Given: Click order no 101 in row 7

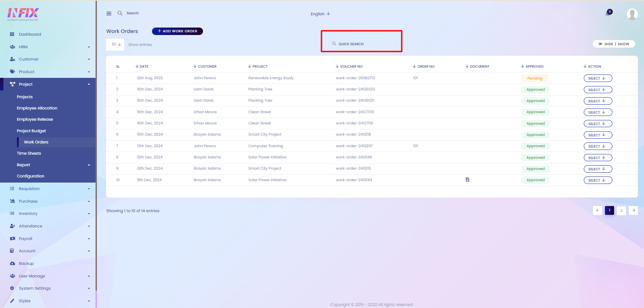Looking at the screenshot, I should (x=416, y=146).
